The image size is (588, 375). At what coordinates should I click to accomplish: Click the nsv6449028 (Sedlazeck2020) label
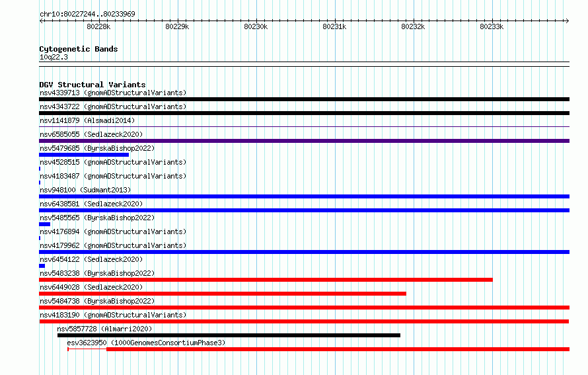coord(91,287)
